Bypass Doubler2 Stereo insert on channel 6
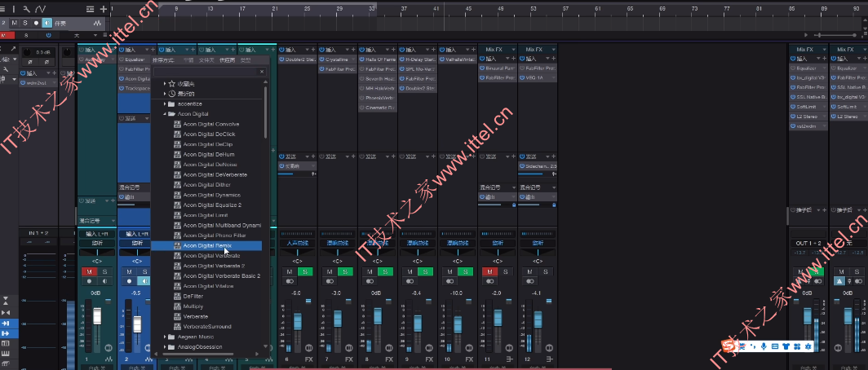The width and height of the screenshot is (868, 370). [281, 59]
